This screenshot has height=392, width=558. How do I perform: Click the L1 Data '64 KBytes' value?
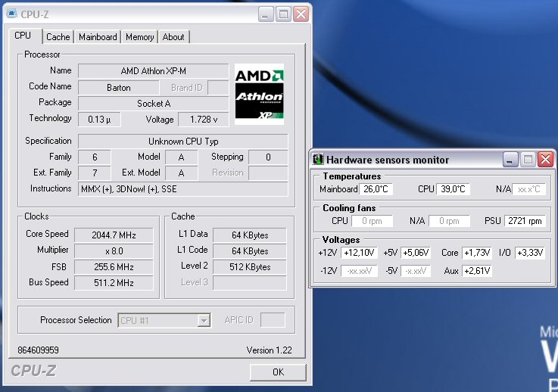coord(250,235)
